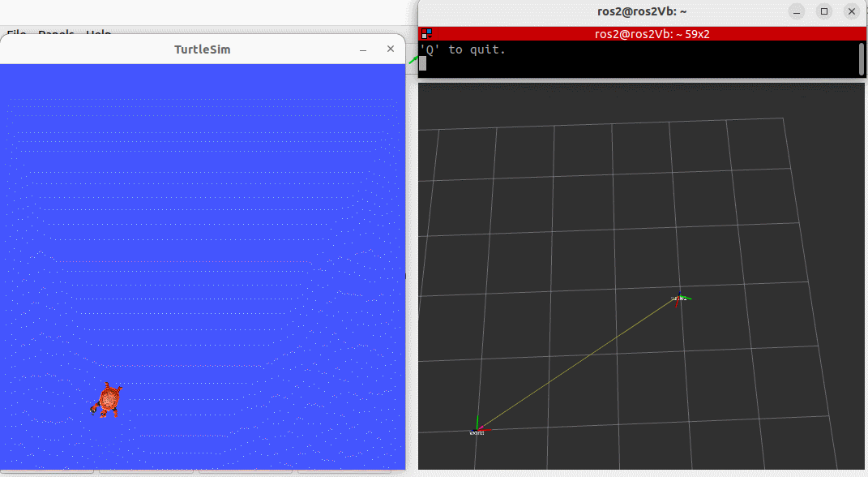Minimize the TurtleSim window

coord(363,49)
